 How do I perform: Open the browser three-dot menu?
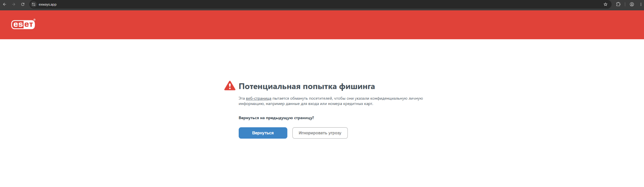pyautogui.click(x=641, y=4)
